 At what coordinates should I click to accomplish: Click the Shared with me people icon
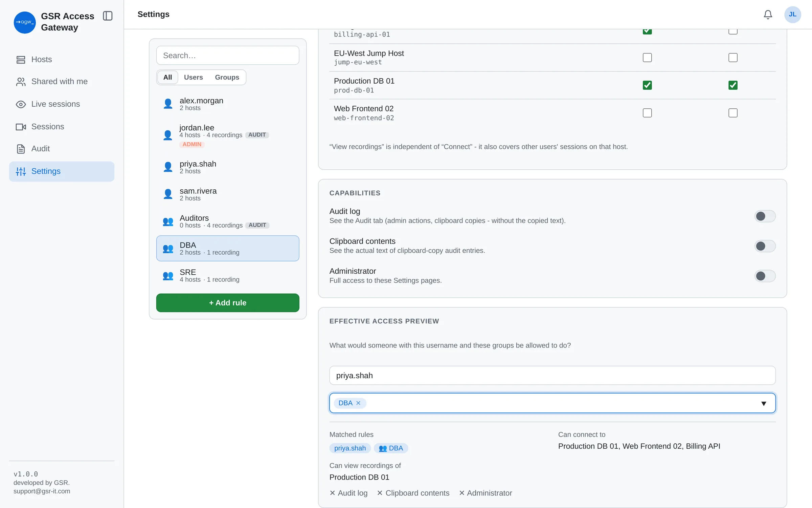(x=21, y=82)
